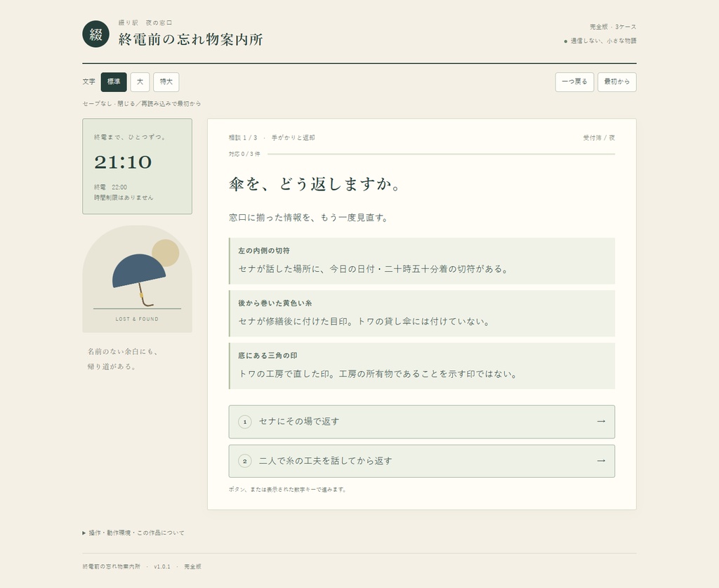Select the 標準 text size option
This screenshot has width=719, height=588.
114,82
